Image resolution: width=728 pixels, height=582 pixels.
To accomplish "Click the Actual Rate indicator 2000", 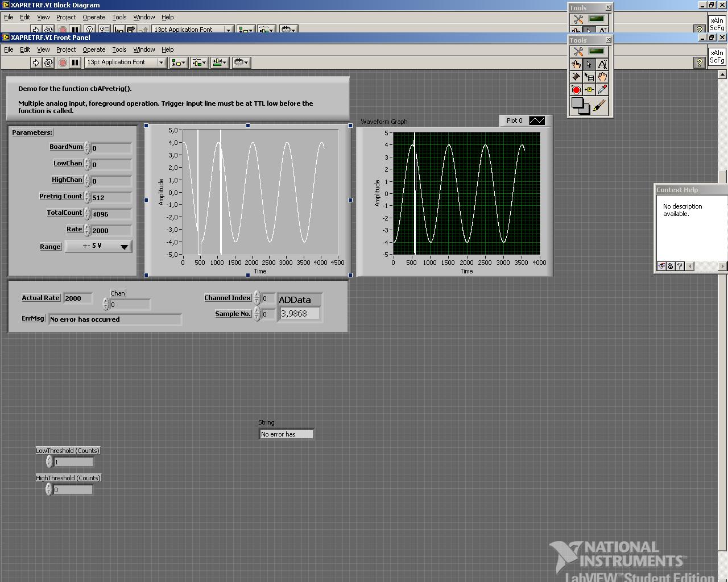I will [77, 298].
